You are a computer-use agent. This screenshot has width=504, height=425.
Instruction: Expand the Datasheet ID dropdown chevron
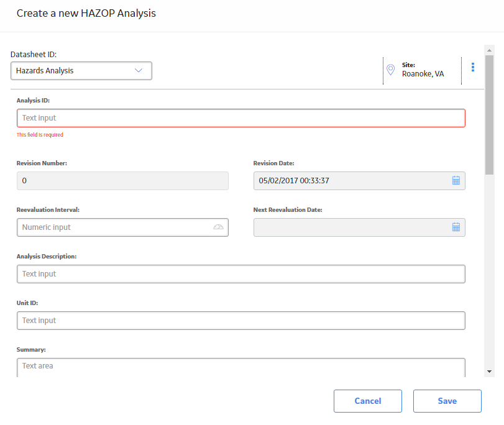click(x=139, y=70)
